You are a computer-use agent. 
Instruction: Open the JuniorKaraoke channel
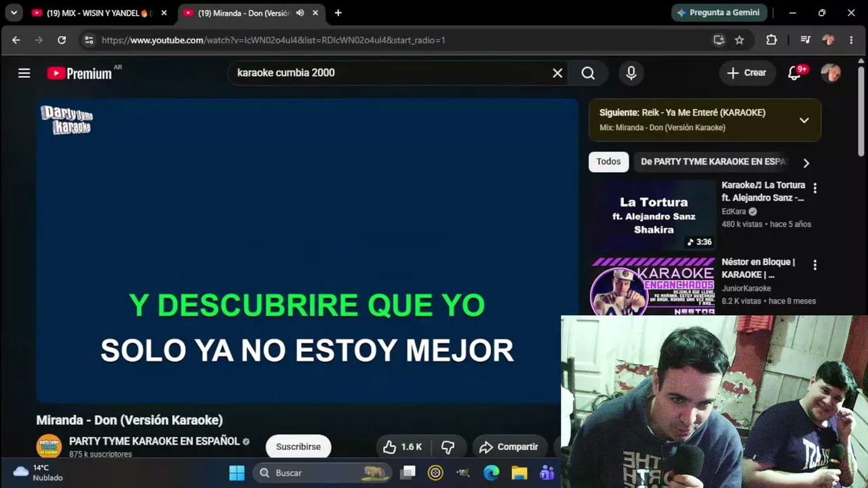746,289
